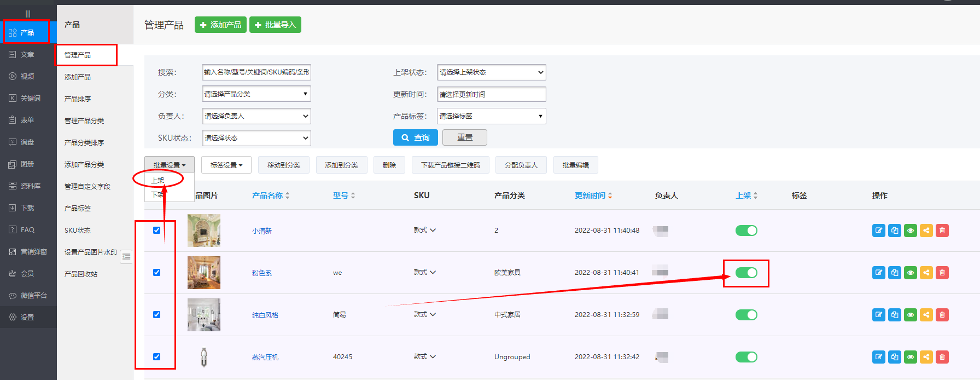This screenshot has width=980, height=380.
Task: Delete 纯白风格 with the red trash icon
Action: (942, 315)
